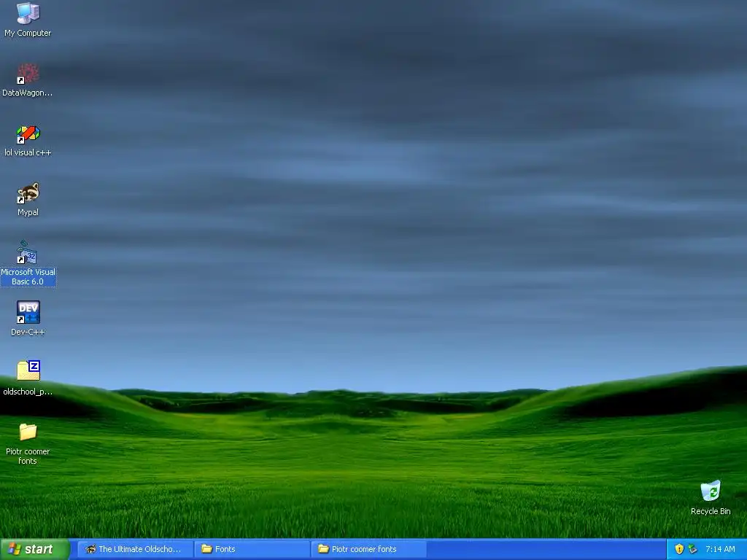This screenshot has width=747, height=560.
Task: Click the My Computer label text
Action: tap(28, 33)
